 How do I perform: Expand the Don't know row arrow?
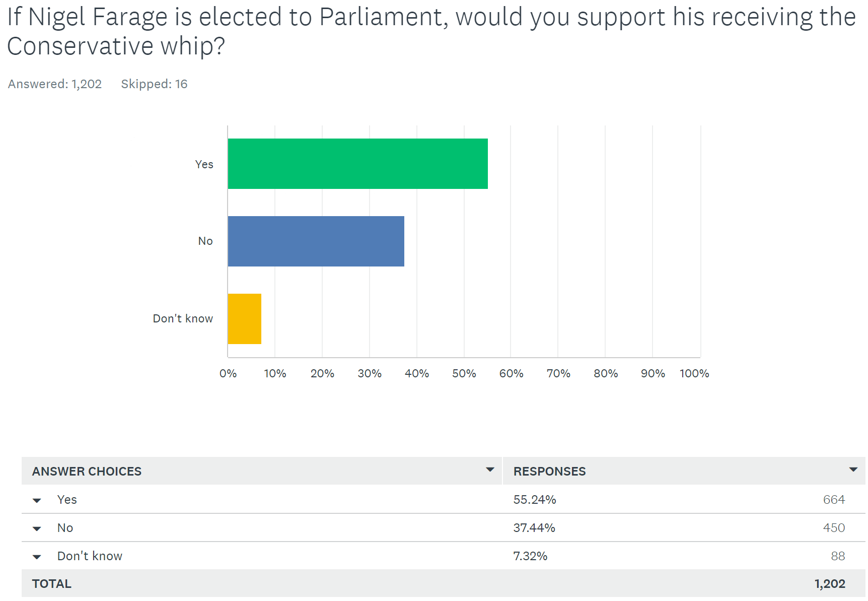click(37, 557)
